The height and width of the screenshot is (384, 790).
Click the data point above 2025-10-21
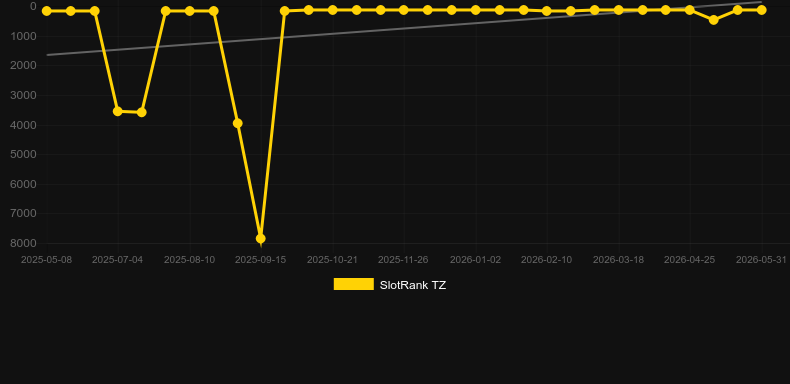coord(333,10)
